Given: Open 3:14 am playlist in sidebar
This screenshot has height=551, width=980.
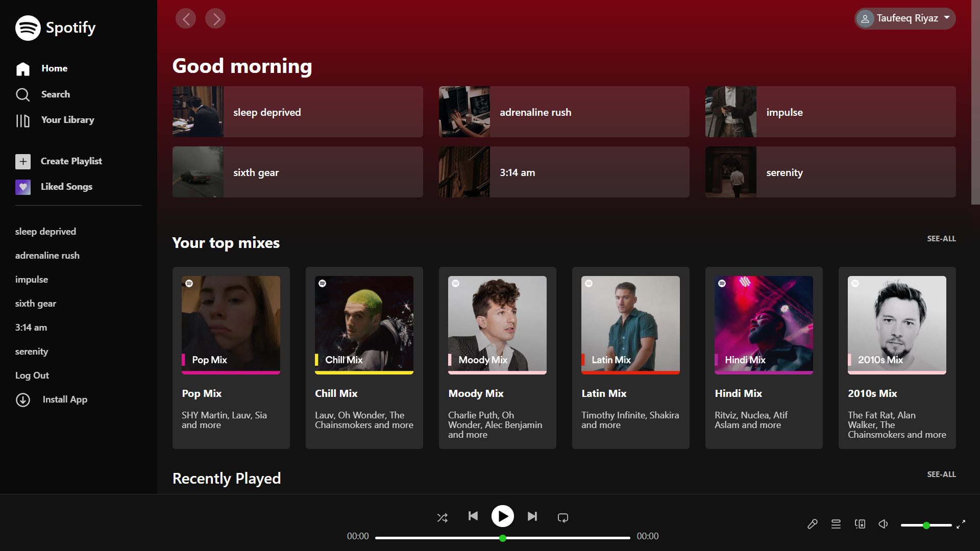Looking at the screenshot, I should pos(31,328).
